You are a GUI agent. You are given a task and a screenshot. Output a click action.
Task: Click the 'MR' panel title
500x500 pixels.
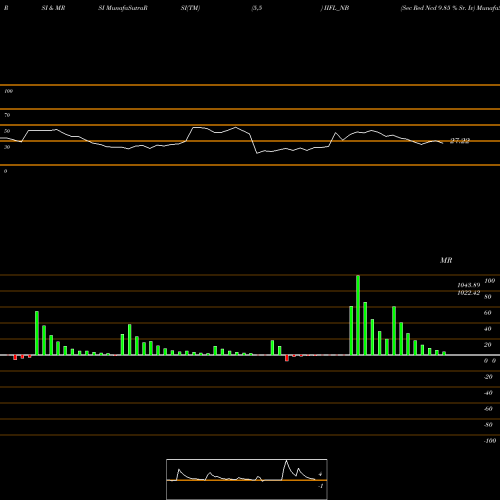click(x=446, y=260)
